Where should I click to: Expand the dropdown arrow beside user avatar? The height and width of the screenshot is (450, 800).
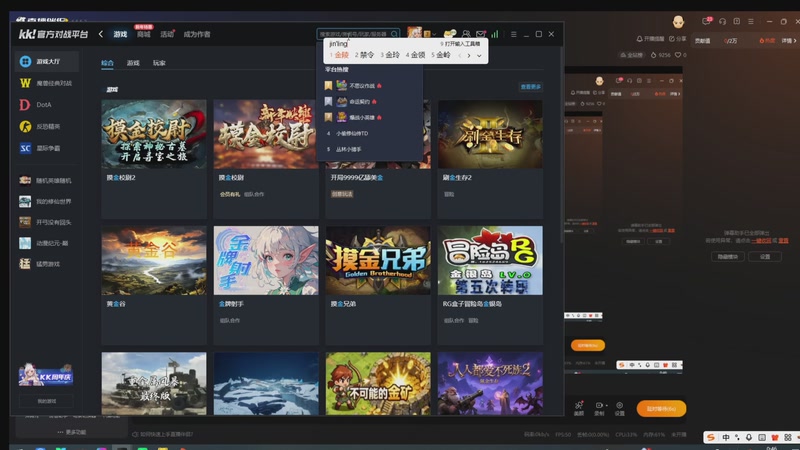[x=434, y=34]
